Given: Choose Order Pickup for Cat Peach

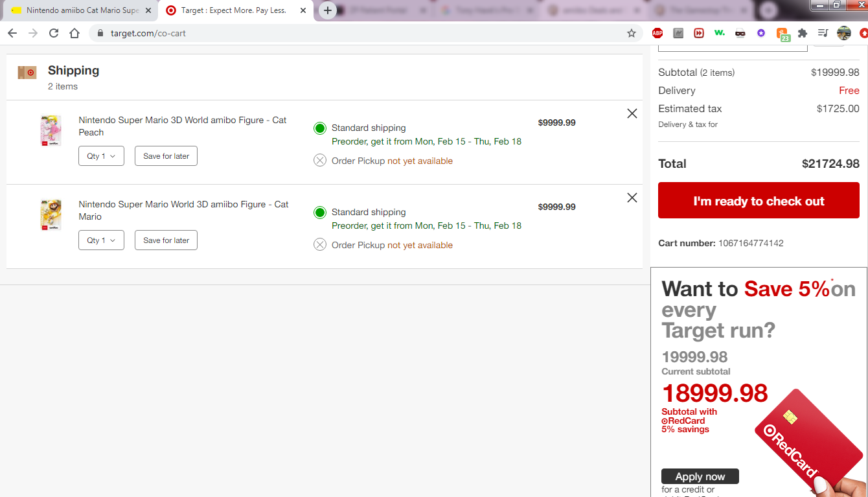Looking at the screenshot, I should 320,161.
